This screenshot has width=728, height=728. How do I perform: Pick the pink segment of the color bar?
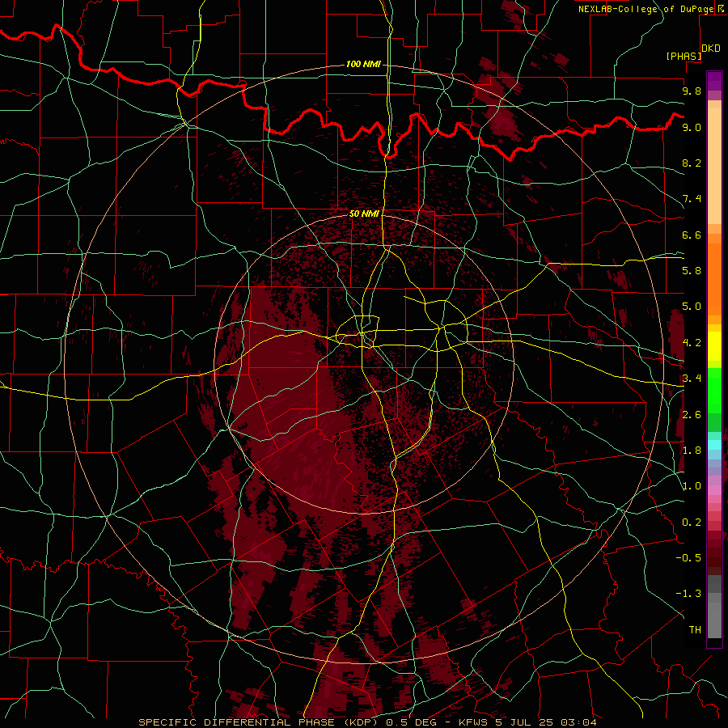tap(714, 490)
